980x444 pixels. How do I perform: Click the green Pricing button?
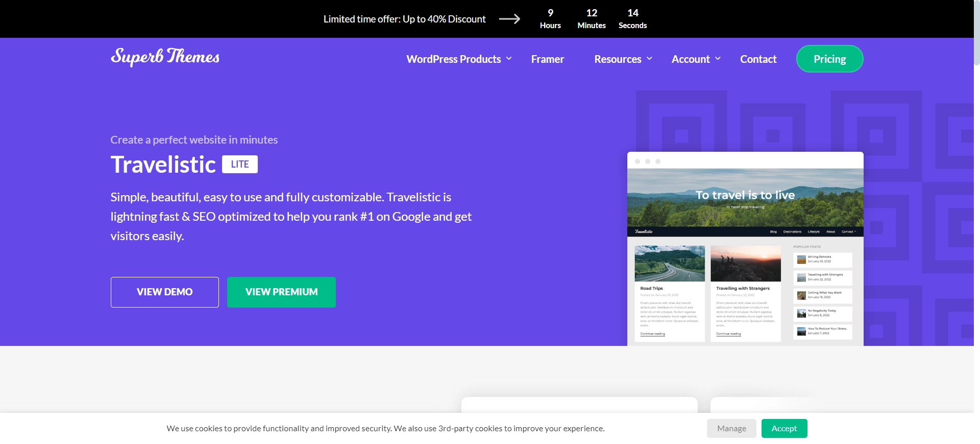pyautogui.click(x=829, y=59)
